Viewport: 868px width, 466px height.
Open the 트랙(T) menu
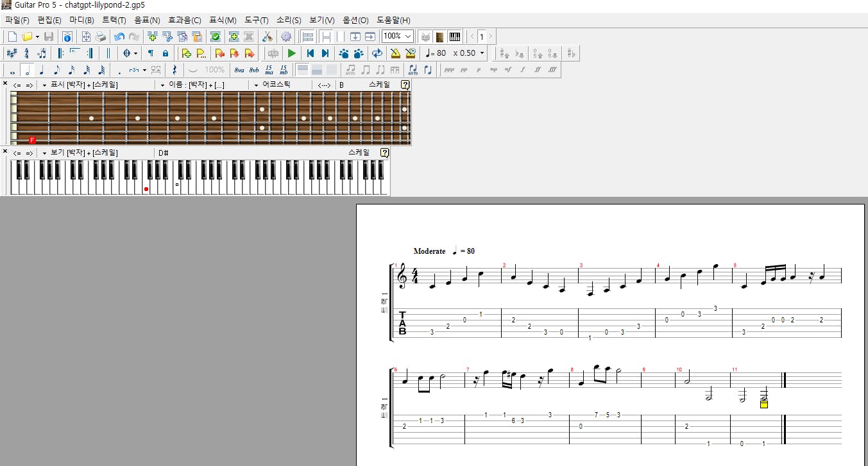pos(114,20)
